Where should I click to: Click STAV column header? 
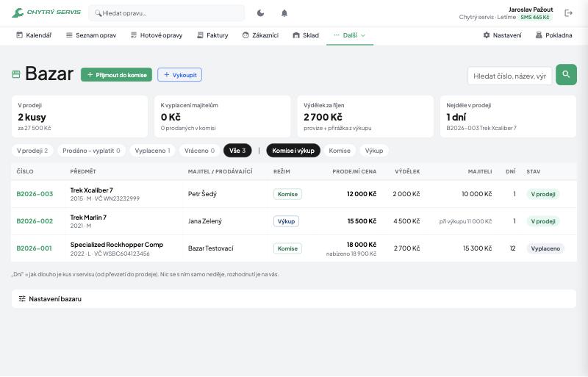click(534, 171)
